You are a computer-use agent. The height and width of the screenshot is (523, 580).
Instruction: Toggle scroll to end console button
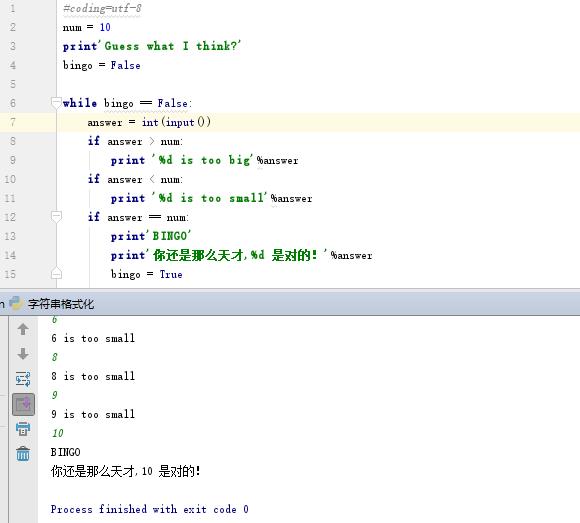click(x=23, y=404)
